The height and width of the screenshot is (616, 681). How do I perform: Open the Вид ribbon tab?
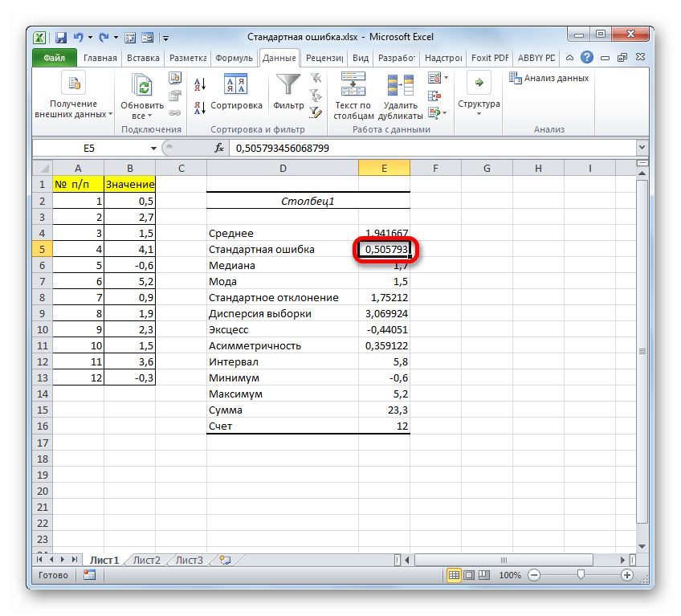pos(361,58)
